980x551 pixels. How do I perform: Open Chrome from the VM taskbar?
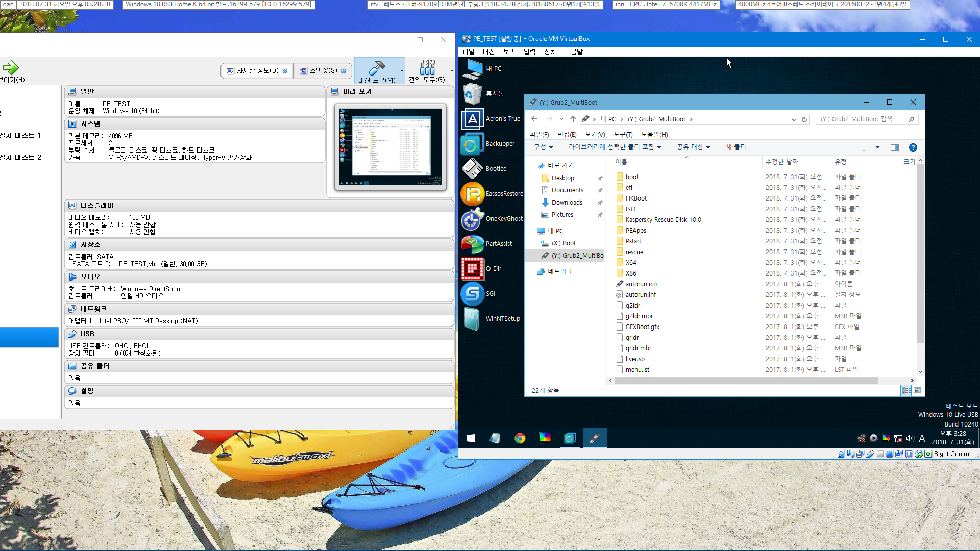tap(520, 438)
